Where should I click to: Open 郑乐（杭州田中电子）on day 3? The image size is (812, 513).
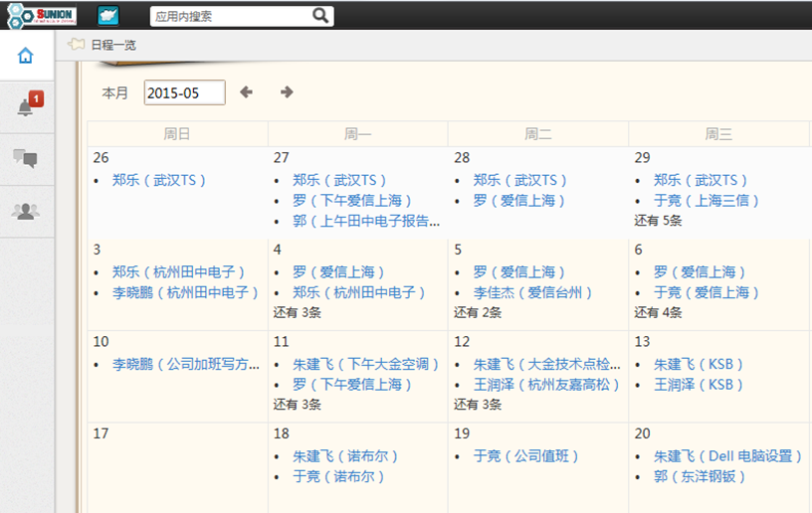pyautogui.click(x=178, y=272)
